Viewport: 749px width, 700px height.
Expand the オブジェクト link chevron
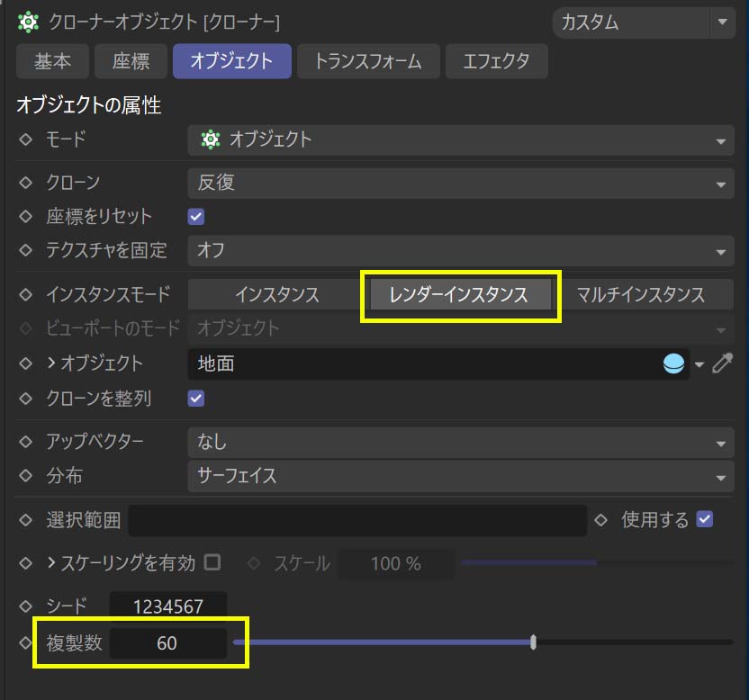pos(51,363)
